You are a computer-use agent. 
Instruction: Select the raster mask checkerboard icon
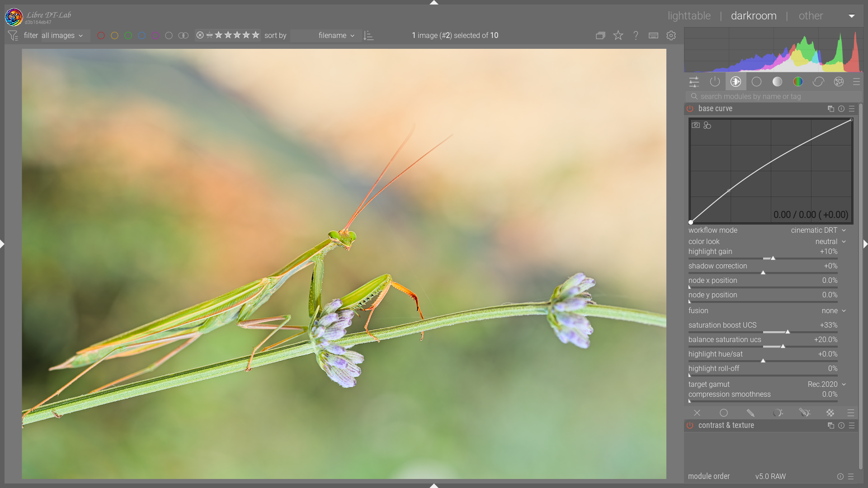click(x=830, y=413)
